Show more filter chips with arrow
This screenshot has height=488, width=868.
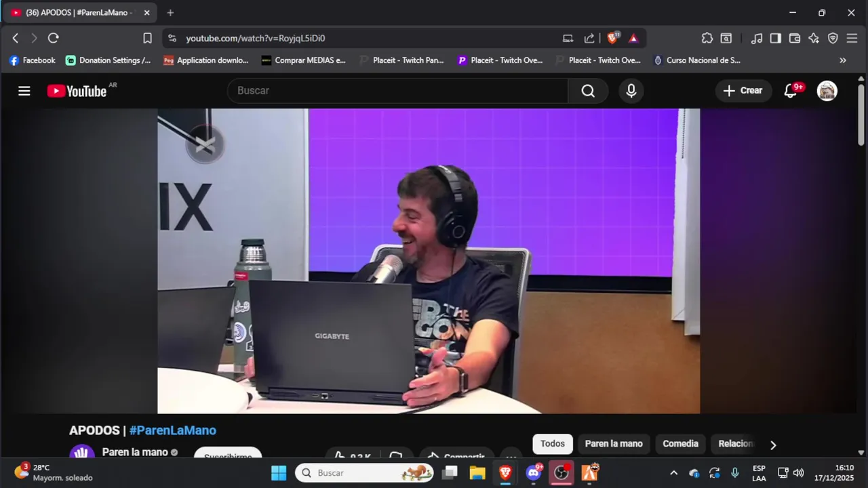pyautogui.click(x=772, y=445)
